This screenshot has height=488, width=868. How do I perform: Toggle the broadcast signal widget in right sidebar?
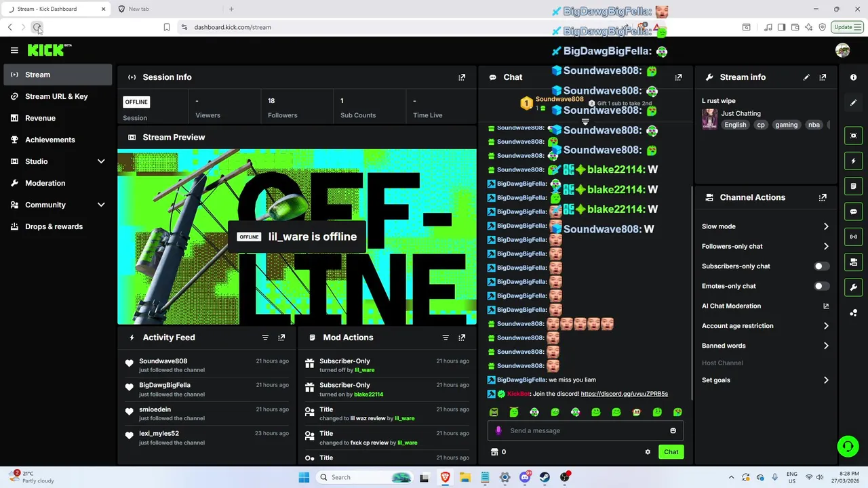[x=854, y=237]
